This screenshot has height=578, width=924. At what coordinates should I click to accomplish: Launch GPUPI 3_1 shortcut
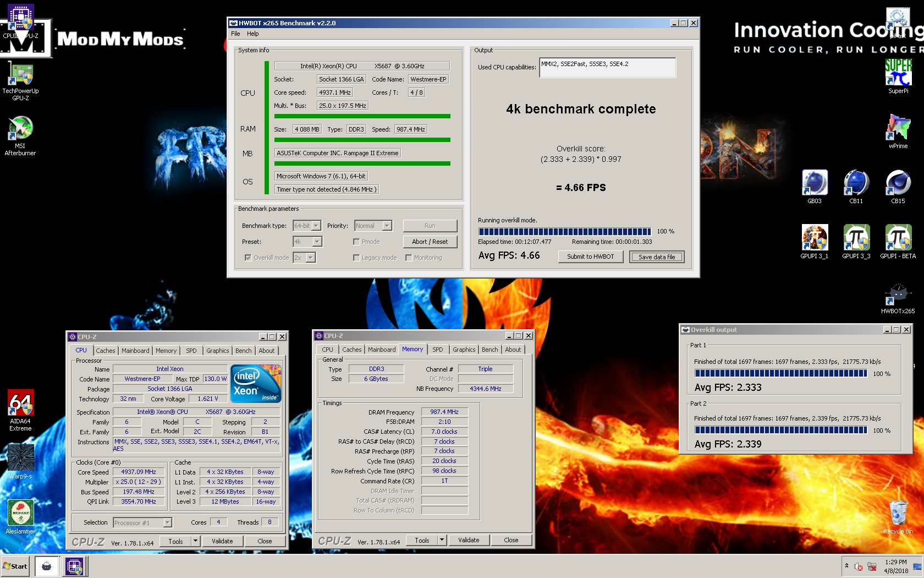coord(815,241)
